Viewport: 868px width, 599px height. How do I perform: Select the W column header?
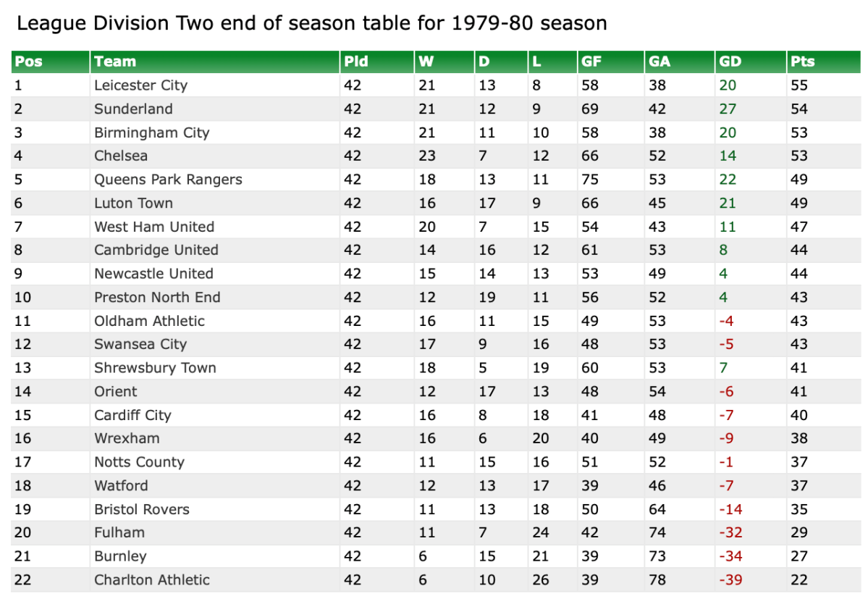coord(426,62)
